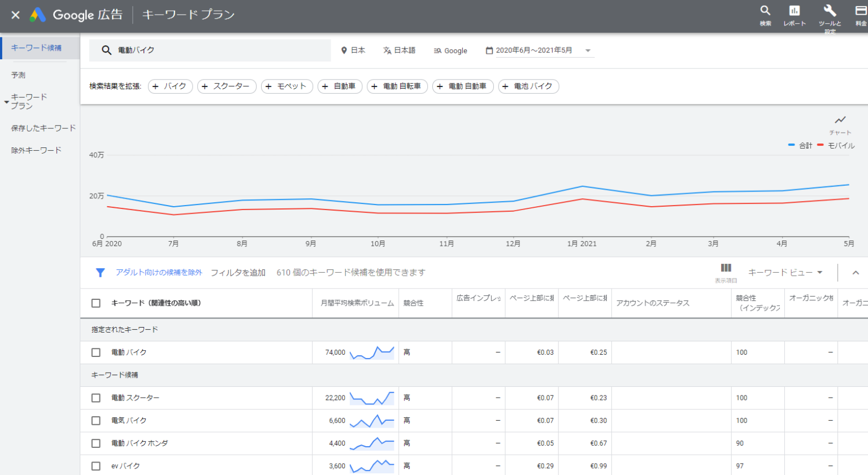Check the 電動 バイク ホンダ keyword row

96,443
